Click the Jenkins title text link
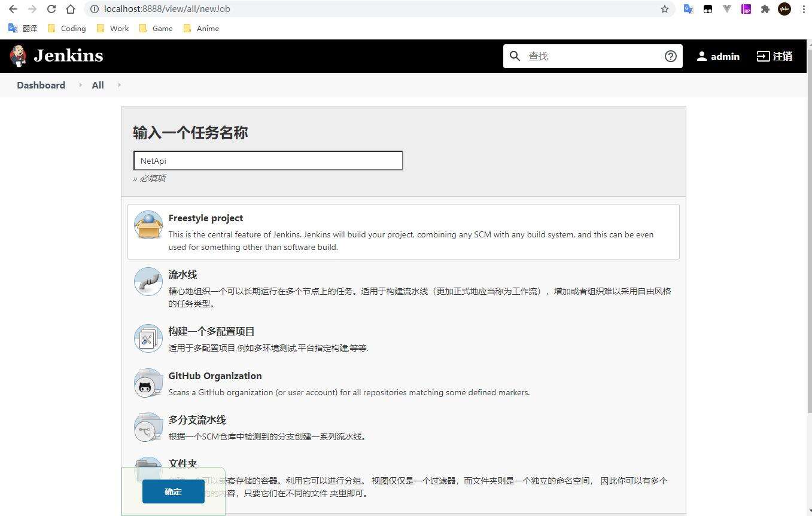This screenshot has width=812, height=516. click(68, 56)
